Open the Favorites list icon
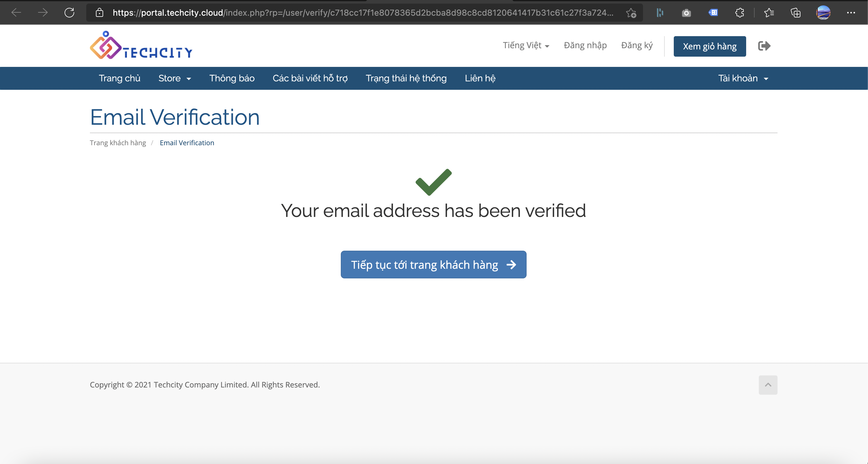The image size is (868, 464). [769, 13]
